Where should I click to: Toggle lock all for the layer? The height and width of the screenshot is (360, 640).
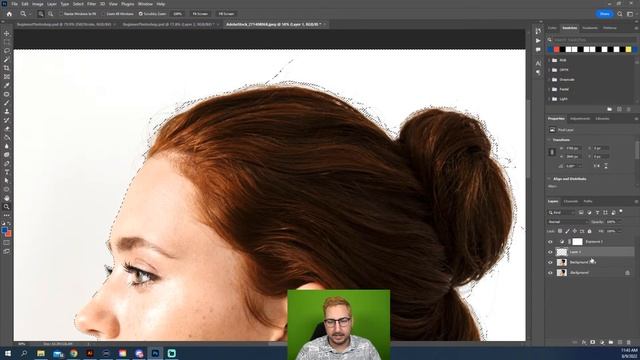589,231
